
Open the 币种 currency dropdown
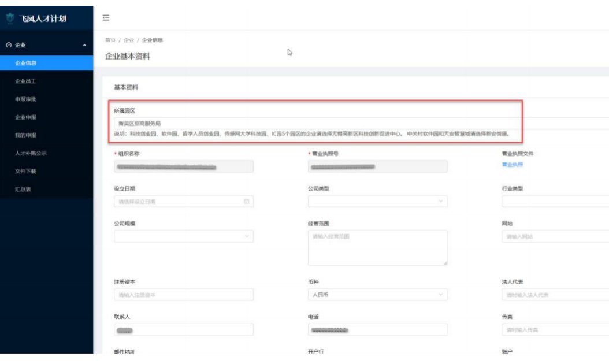click(377, 295)
